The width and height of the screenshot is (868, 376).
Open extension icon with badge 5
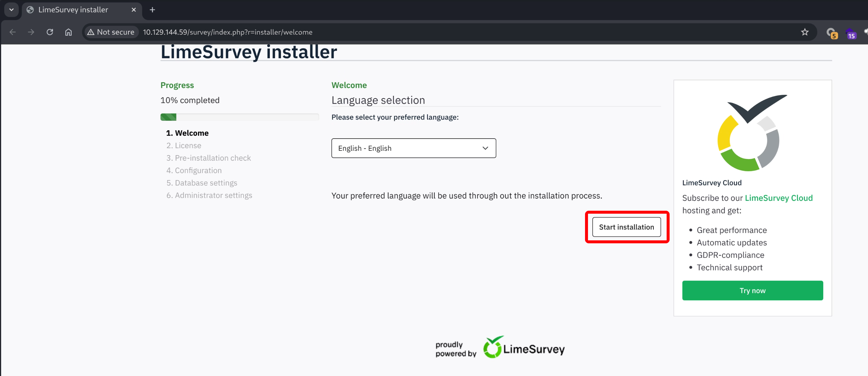[831, 33]
